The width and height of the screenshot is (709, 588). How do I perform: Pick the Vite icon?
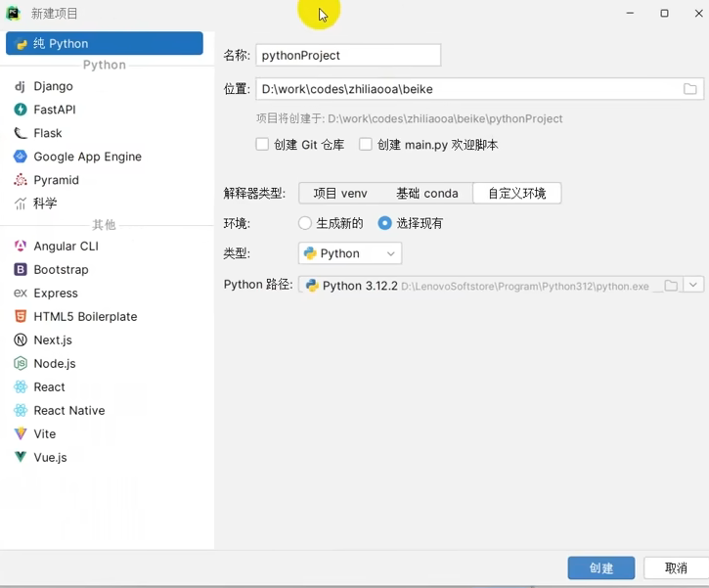click(21, 433)
